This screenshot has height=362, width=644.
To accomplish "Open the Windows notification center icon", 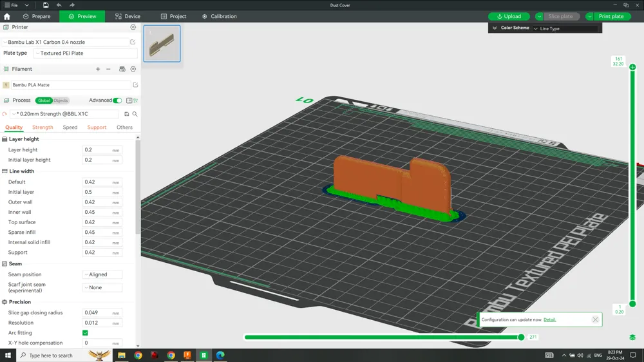I will pos(633,355).
